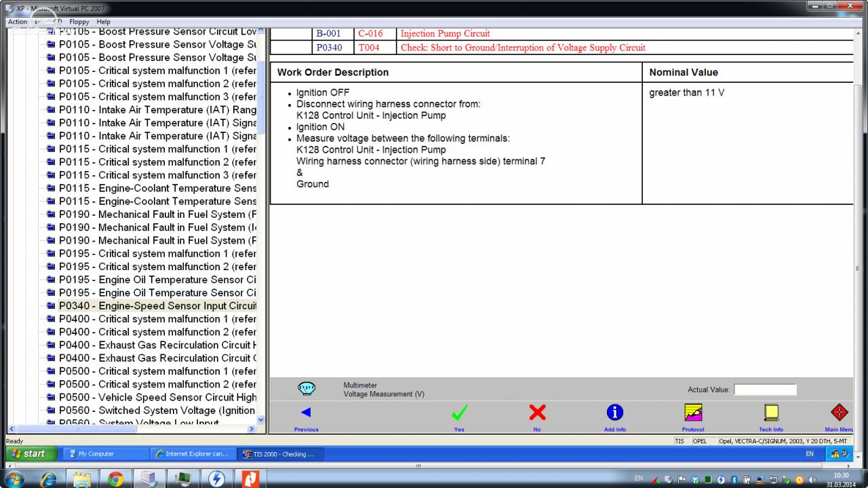Viewport: 868px width, 488px height.
Task: Select P0105 Critical system malfunction 3
Action: [157, 96]
